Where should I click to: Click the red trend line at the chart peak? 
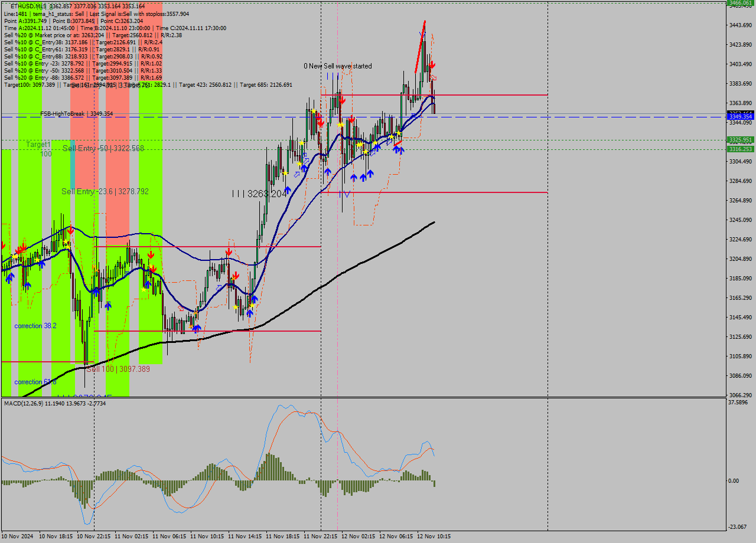pos(420,47)
